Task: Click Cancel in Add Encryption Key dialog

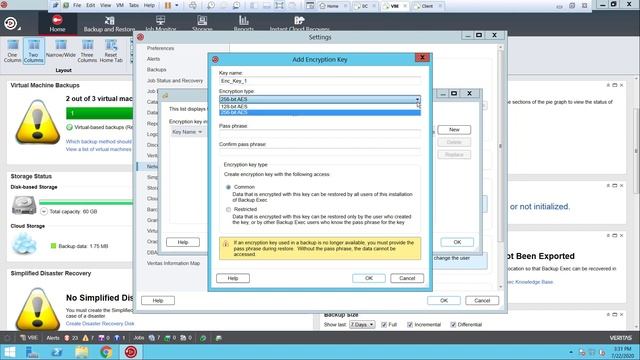Action: (407, 278)
